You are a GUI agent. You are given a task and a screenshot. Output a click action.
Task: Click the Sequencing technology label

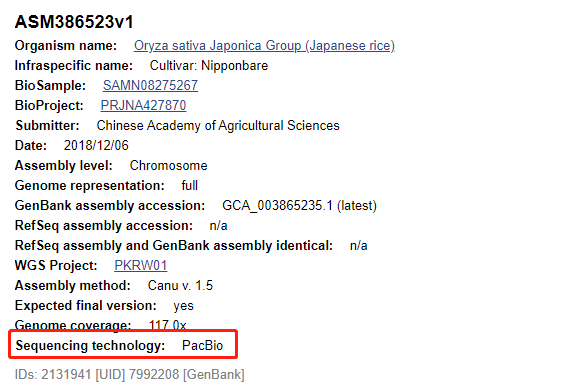pos(90,346)
